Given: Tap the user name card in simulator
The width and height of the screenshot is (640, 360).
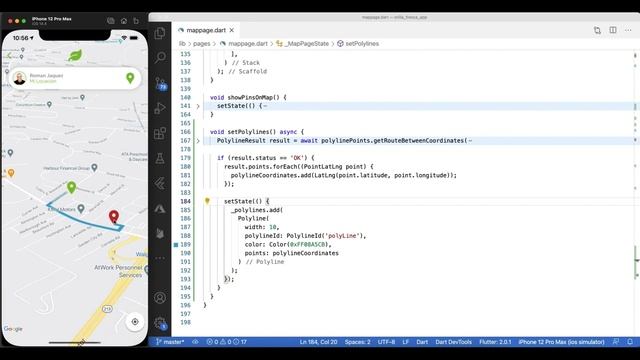Looking at the screenshot, I should pos(75,78).
